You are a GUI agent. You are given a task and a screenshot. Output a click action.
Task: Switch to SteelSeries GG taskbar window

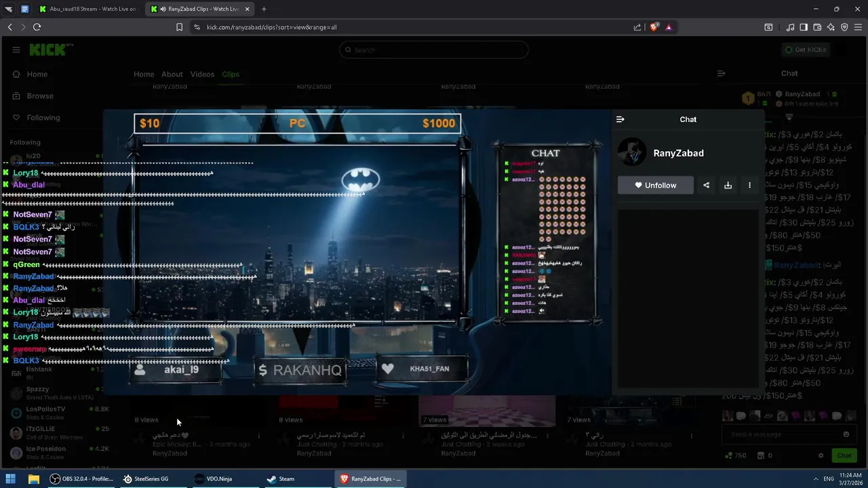point(152,479)
